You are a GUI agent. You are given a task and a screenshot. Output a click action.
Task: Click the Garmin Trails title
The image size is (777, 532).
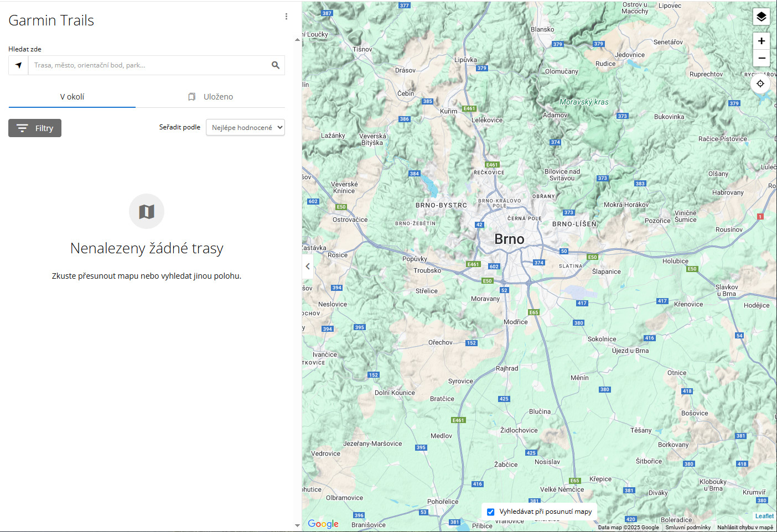(51, 20)
